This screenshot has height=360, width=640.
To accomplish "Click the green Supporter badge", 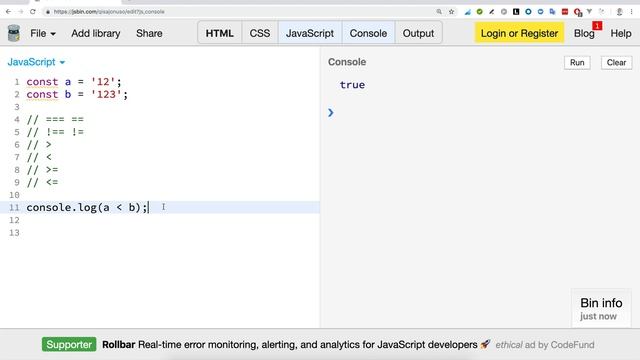I will coord(69,344).
